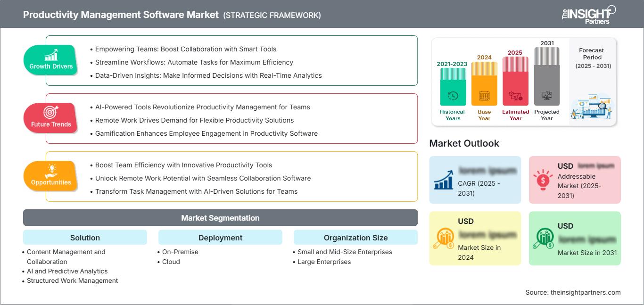The width and height of the screenshot is (644, 305).
Task: Click the Market Size in 2031 text
Action: coord(587,253)
